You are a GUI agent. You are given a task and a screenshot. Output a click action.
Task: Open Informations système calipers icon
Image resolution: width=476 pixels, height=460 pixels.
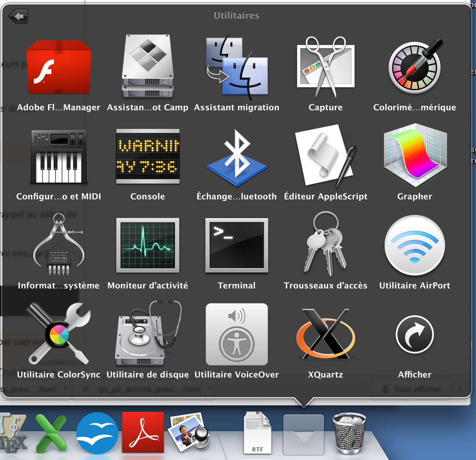(59, 245)
